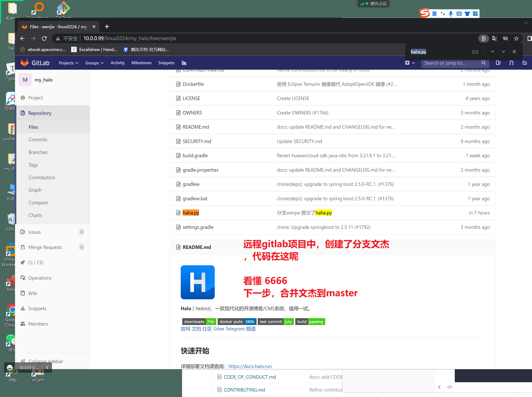Screen dimensions: 532x397
Task: Bookmark page with the star icon
Action: [x=516, y=39]
